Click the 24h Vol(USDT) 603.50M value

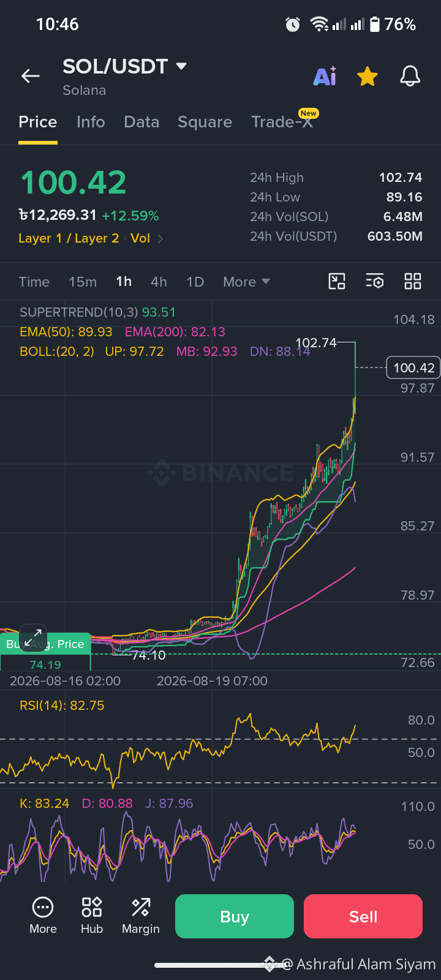point(395,236)
